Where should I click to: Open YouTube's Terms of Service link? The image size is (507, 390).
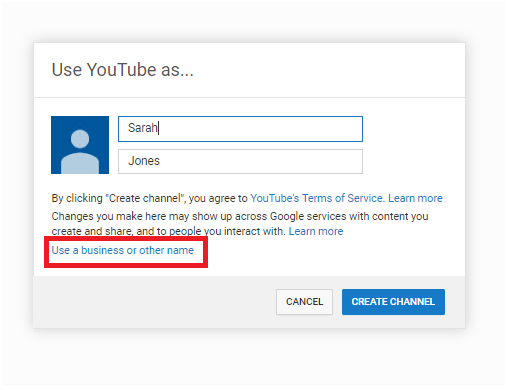[x=316, y=198]
